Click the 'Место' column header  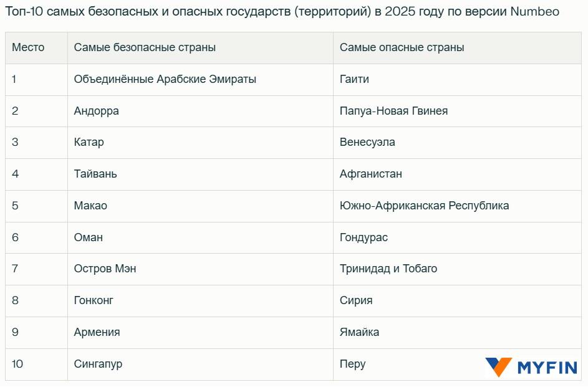[x=28, y=47]
